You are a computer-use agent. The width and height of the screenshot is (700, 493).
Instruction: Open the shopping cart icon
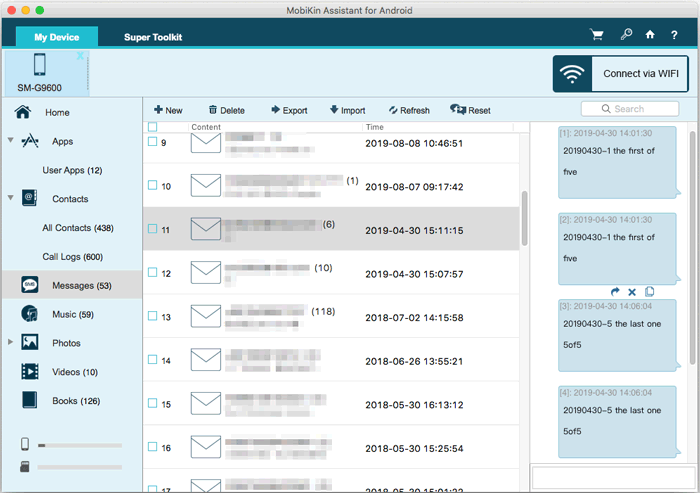coord(598,35)
